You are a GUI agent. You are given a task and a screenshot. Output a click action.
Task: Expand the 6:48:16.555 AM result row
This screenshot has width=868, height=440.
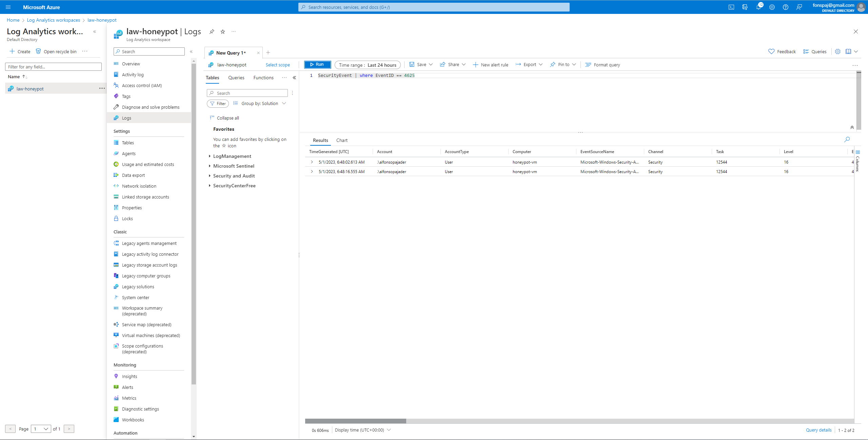(x=312, y=171)
